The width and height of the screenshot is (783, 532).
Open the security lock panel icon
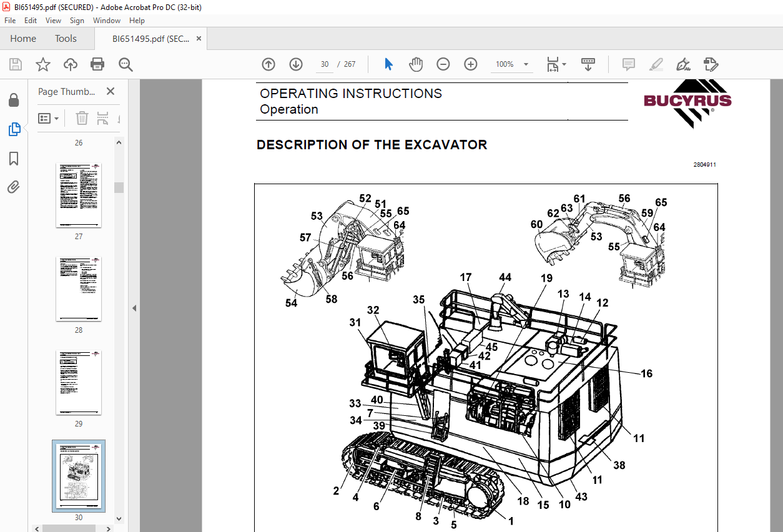pos(14,101)
